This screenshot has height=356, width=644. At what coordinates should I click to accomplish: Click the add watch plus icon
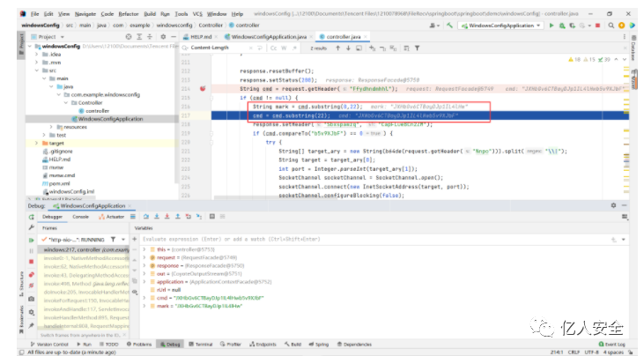click(x=134, y=239)
